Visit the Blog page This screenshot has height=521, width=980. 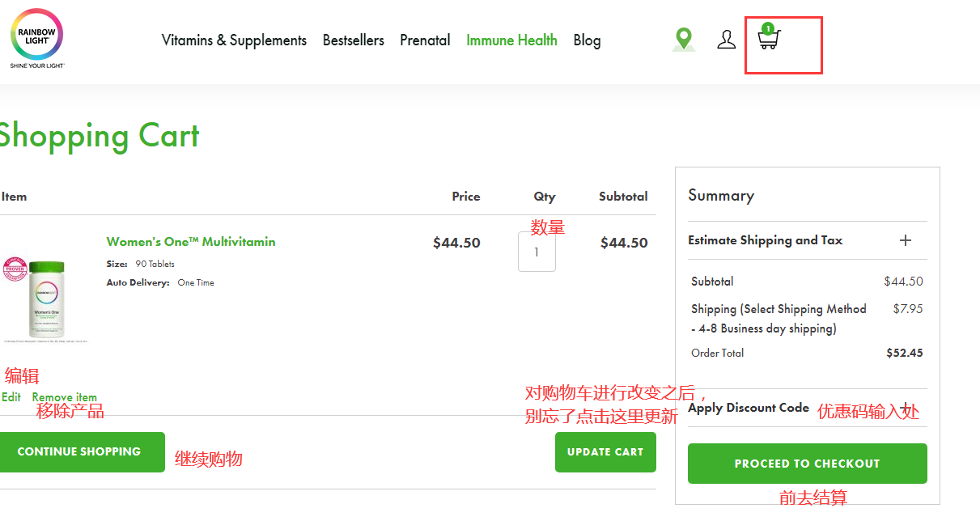587,40
